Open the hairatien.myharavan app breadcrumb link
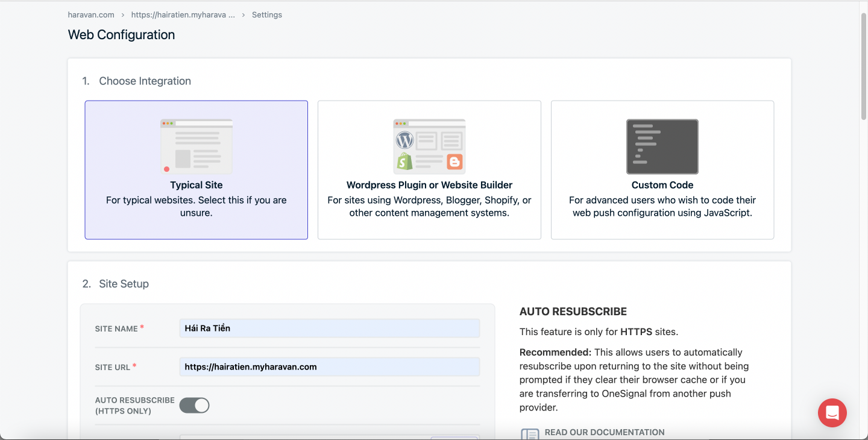This screenshot has height=440, width=868. pos(183,14)
